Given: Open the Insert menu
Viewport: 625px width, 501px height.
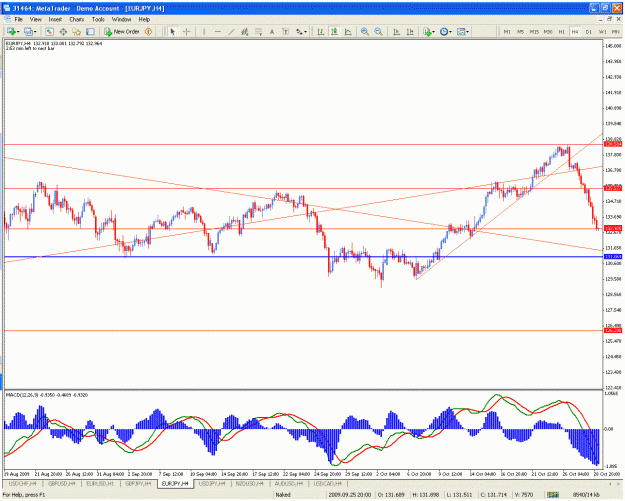Looking at the screenshot, I should (x=55, y=19).
